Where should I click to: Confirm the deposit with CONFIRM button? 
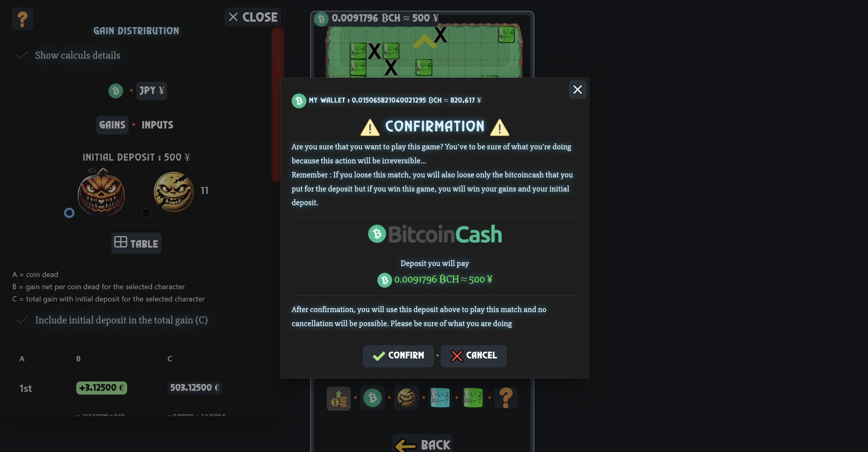coord(398,356)
